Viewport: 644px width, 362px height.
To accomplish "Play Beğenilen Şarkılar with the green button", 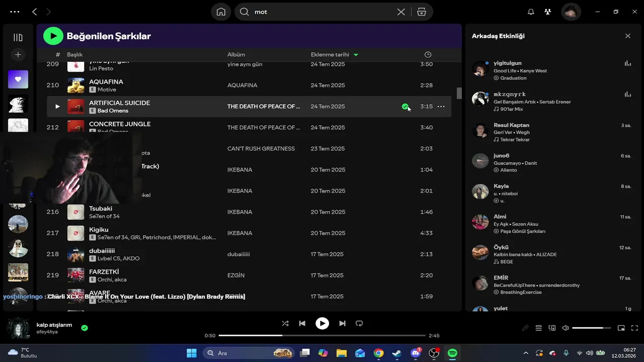I will [53, 36].
